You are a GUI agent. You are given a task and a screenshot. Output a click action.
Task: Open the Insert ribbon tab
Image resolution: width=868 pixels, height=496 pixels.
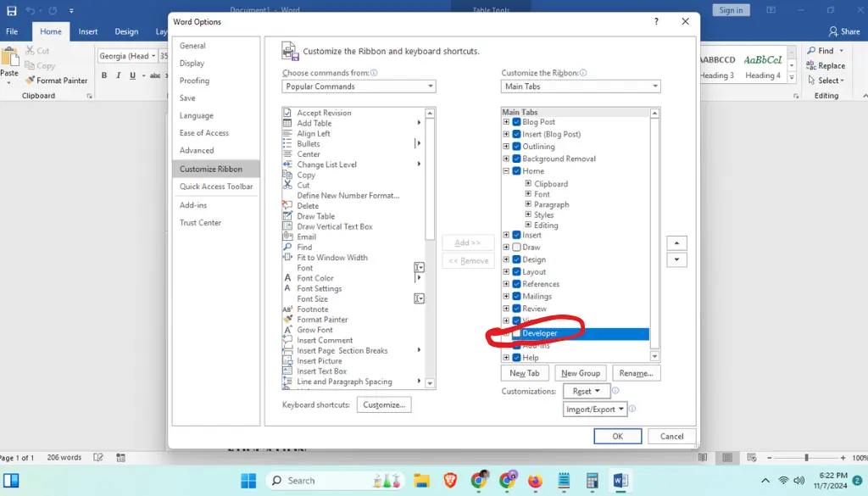click(88, 31)
